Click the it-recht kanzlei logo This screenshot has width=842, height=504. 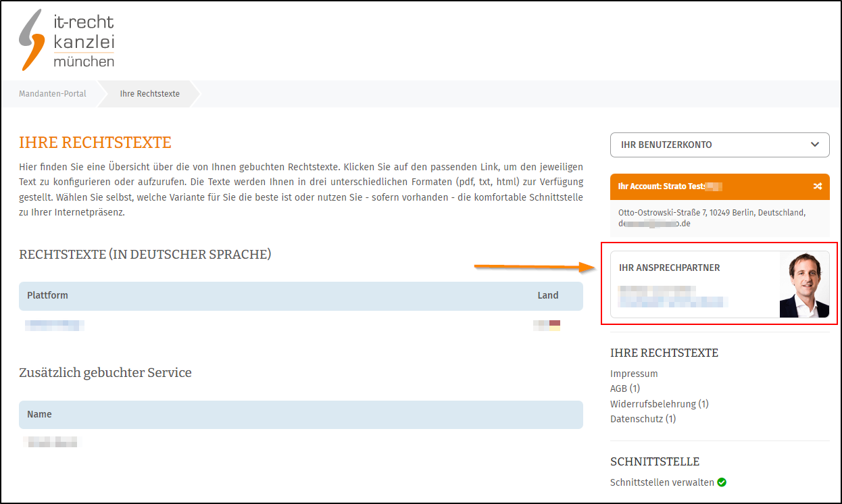65,39
